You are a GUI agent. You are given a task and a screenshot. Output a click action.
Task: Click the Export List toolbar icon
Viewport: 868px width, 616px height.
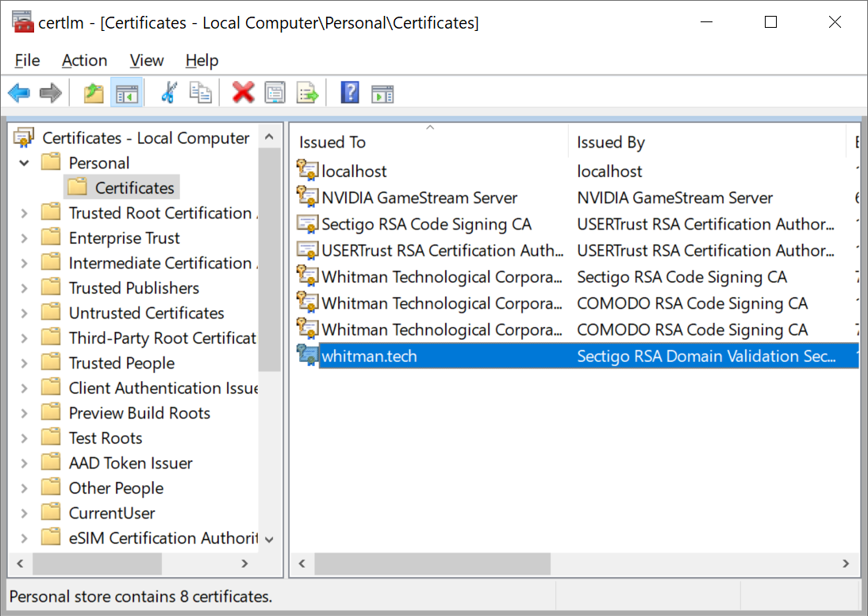pyautogui.click(x=307, y=93)
